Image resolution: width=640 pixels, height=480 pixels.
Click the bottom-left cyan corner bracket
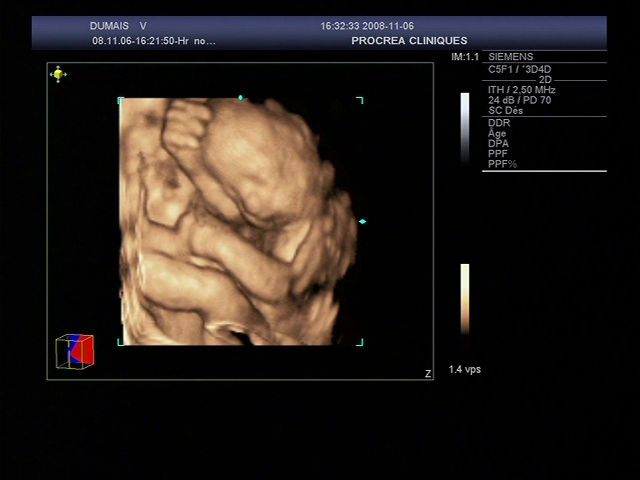[121, 342]
